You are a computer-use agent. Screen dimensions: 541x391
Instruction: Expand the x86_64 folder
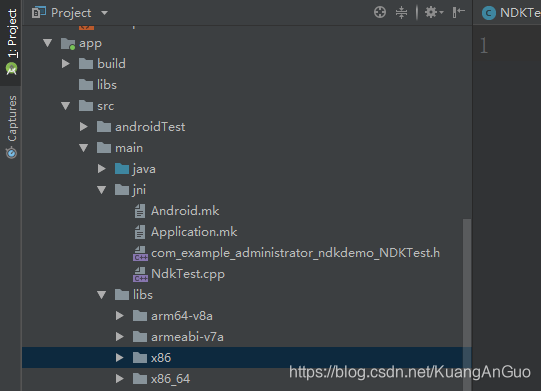[x=119, y=379]
